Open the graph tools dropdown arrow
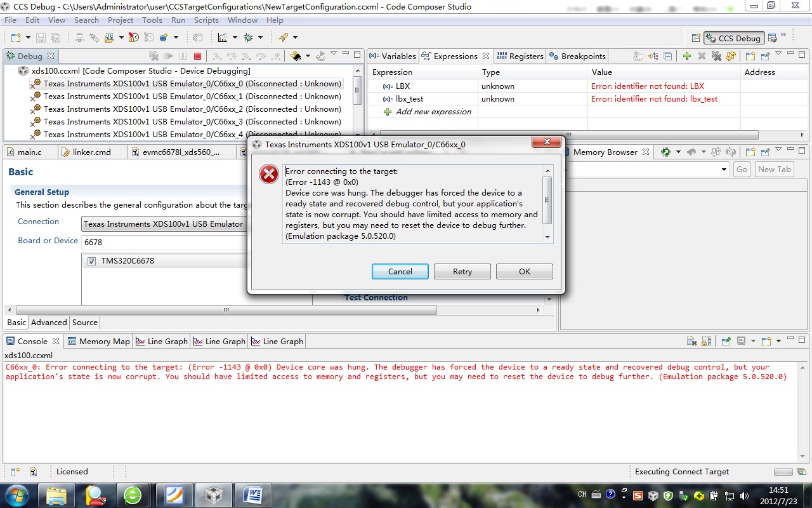The width and height of the screenshot is (812, 508). pos(234,37)
